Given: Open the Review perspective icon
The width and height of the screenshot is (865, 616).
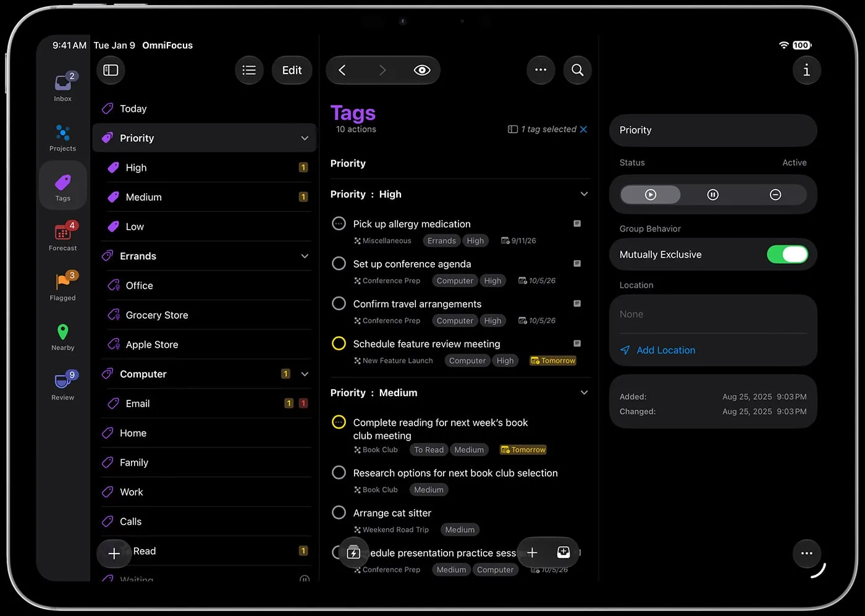Looking at the screenshot, I should click(63, 386).
